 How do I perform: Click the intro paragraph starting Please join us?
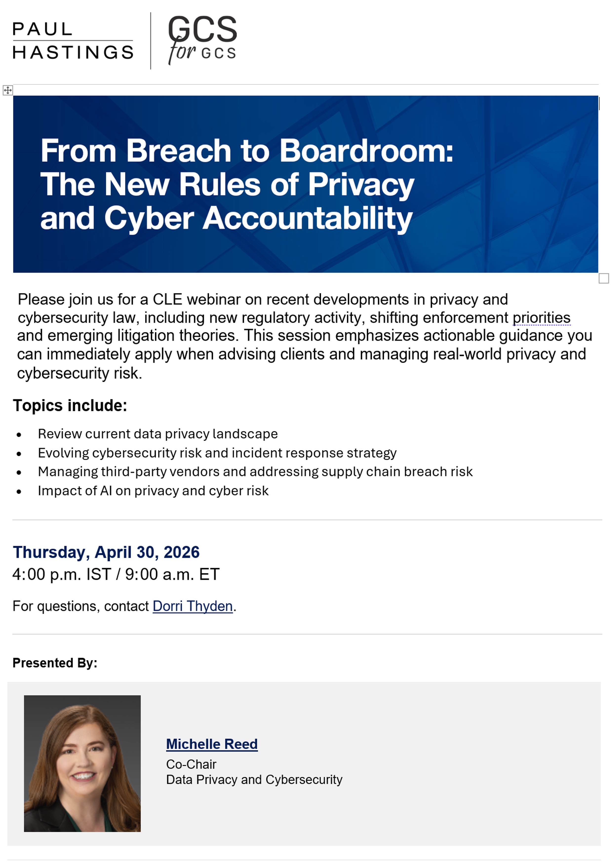304,336
